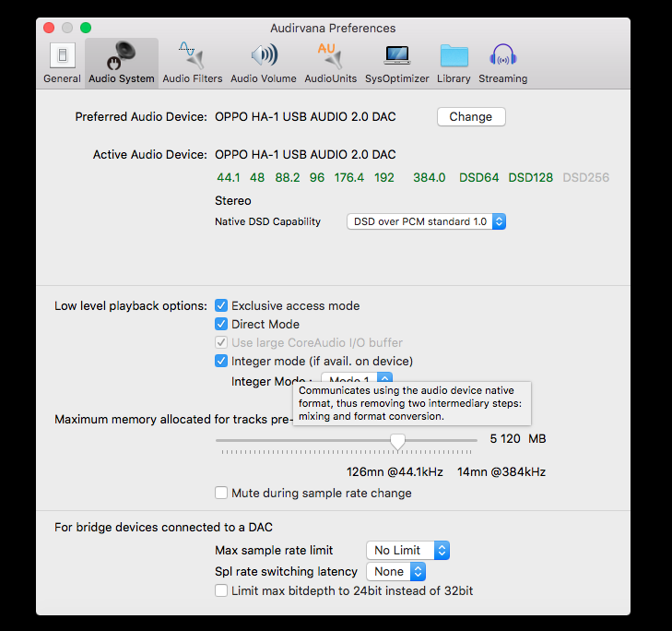Click the 14mn @384kHz duration text

tap(501, 471)
